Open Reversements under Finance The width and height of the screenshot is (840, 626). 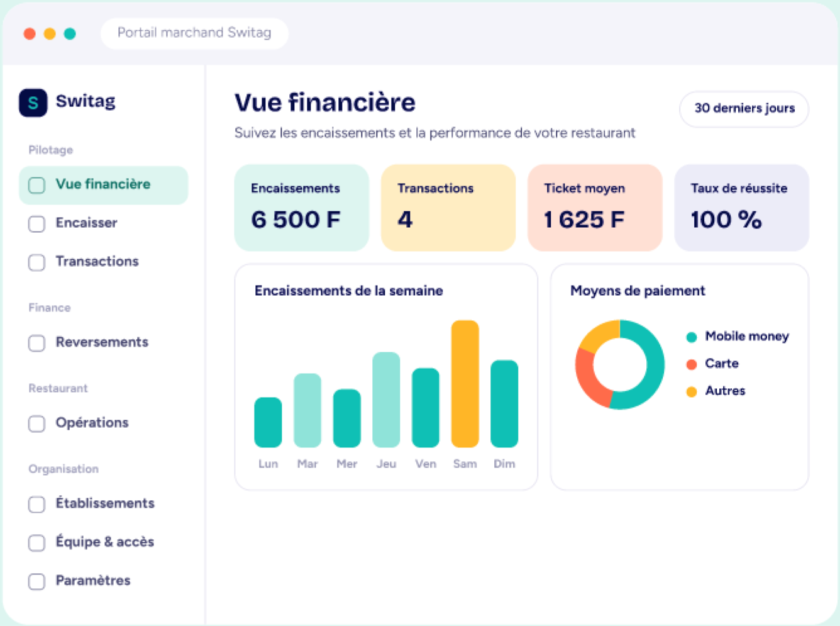coord(104,342)
